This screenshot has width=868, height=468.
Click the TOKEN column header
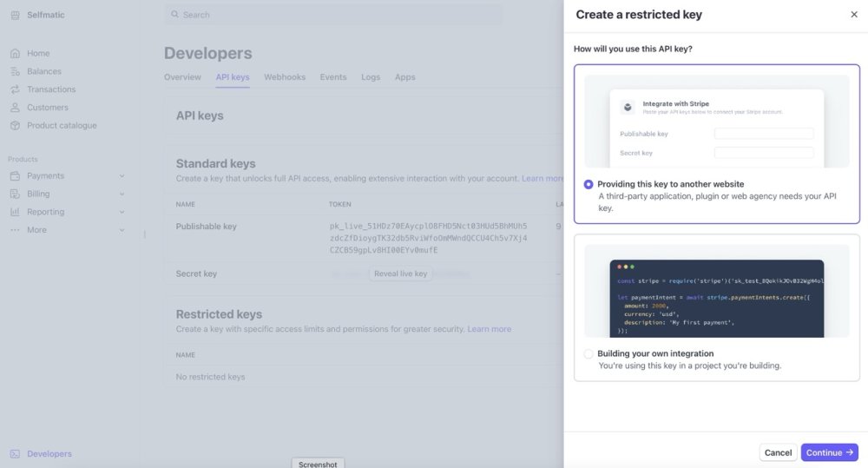coord(340,204)
